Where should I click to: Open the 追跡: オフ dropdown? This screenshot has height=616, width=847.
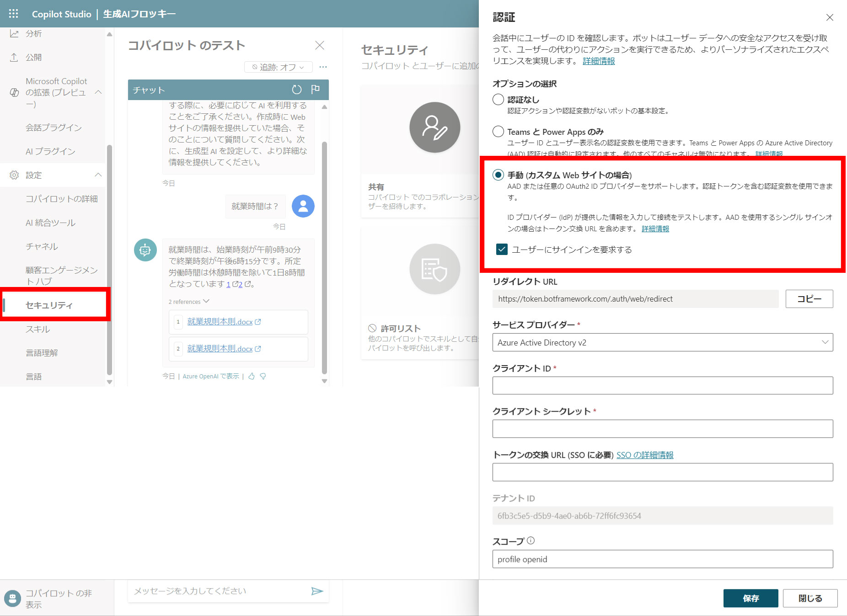point(278,67)
